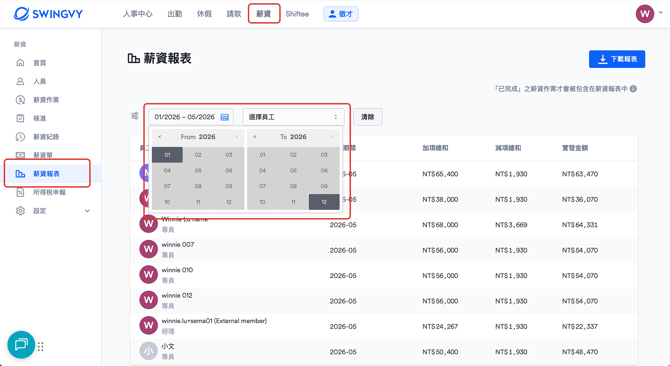Select month 05 in From picker
The height and width of the screenshot is (366, 670).
point(198,170)
